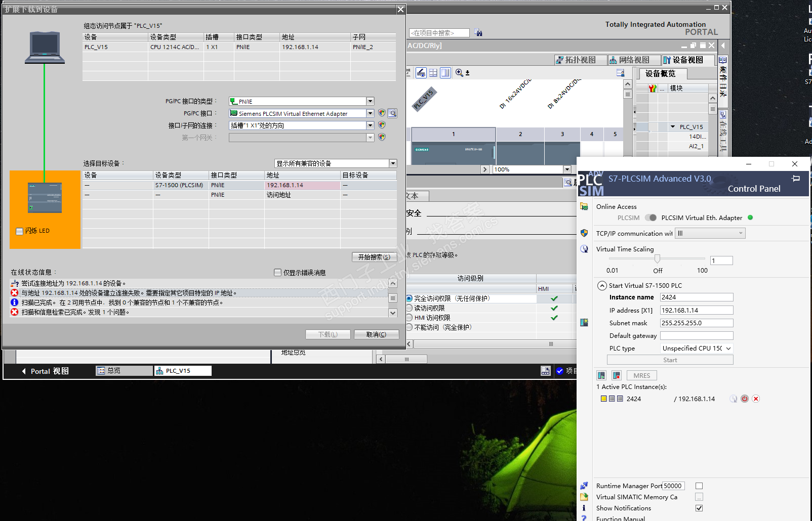812x521 pixels.
Task: Click the Instance name input field
Action: tap(697, 297)
